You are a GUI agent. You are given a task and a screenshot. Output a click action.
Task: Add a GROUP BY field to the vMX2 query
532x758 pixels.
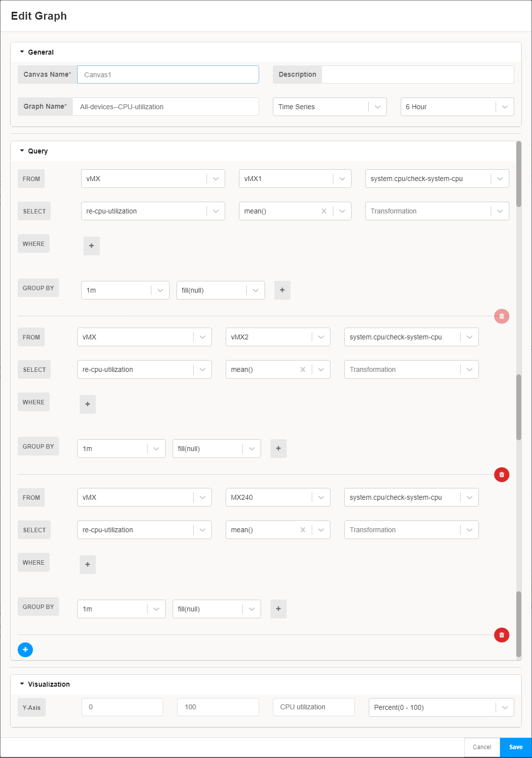(x=278, y=449)
